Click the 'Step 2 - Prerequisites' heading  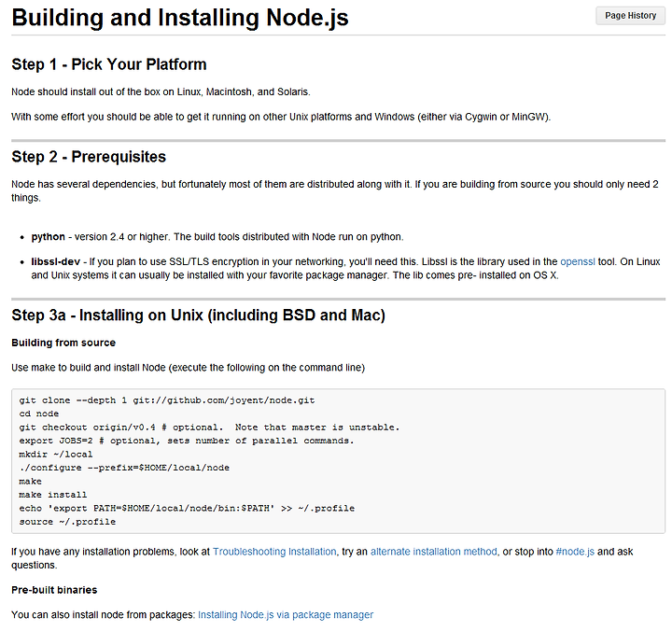point(89,157)
